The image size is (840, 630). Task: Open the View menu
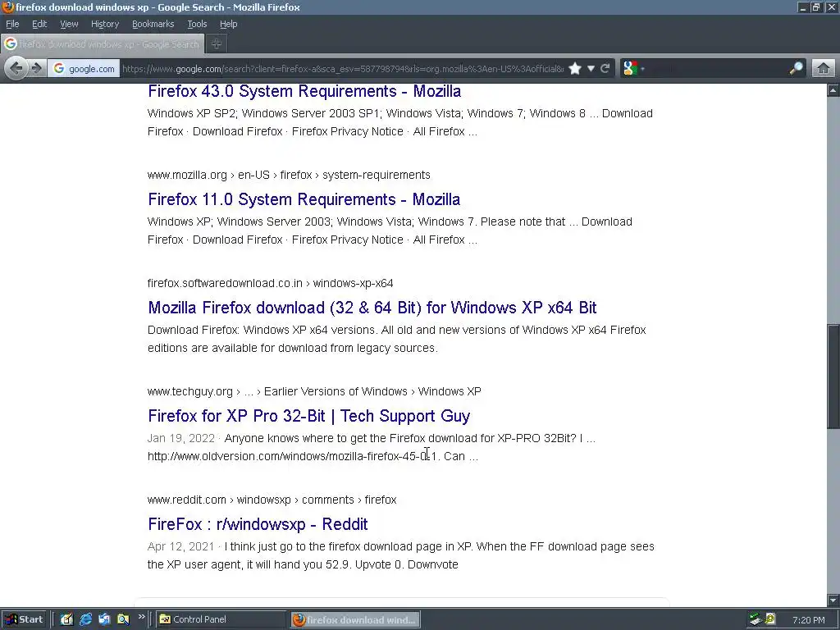tap(69, 24)
